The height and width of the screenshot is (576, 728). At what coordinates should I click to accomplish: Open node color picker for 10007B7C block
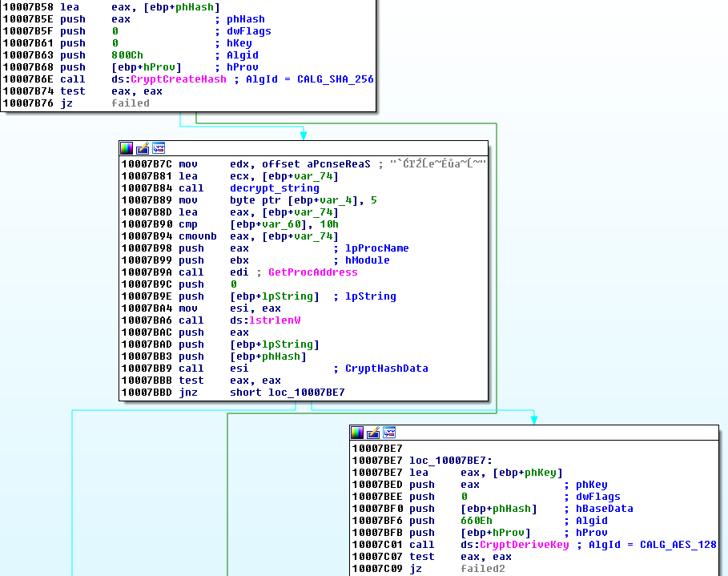pyautogui.click(x=127, y=148)
